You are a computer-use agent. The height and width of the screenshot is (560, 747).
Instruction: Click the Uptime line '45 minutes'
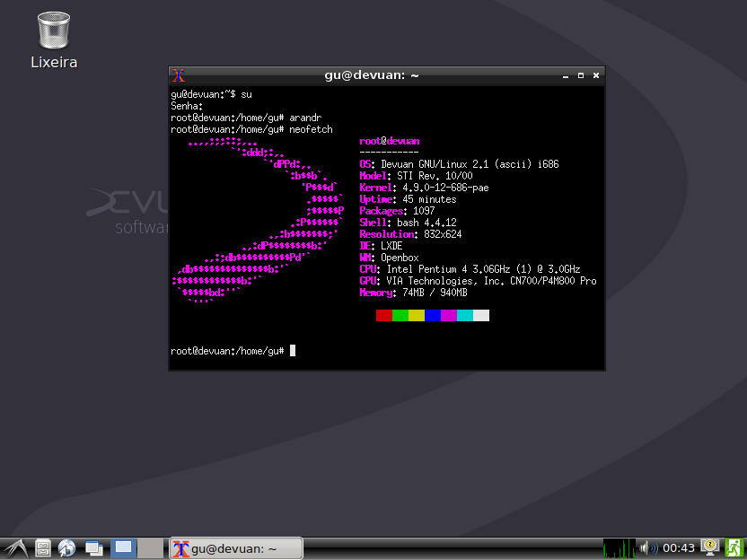pos(408,199)
